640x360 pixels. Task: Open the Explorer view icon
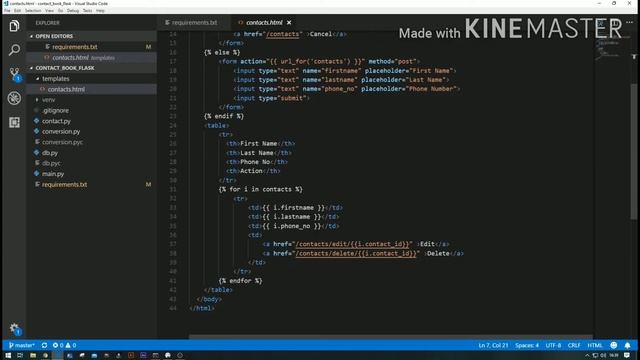(x=14, y=26)
